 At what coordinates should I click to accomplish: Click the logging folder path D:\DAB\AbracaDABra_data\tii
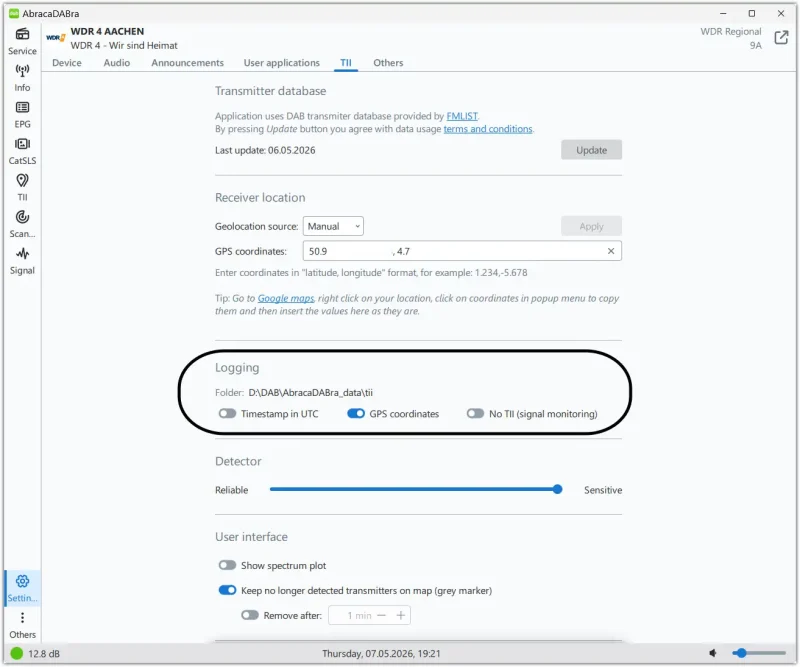click(310, 392)
